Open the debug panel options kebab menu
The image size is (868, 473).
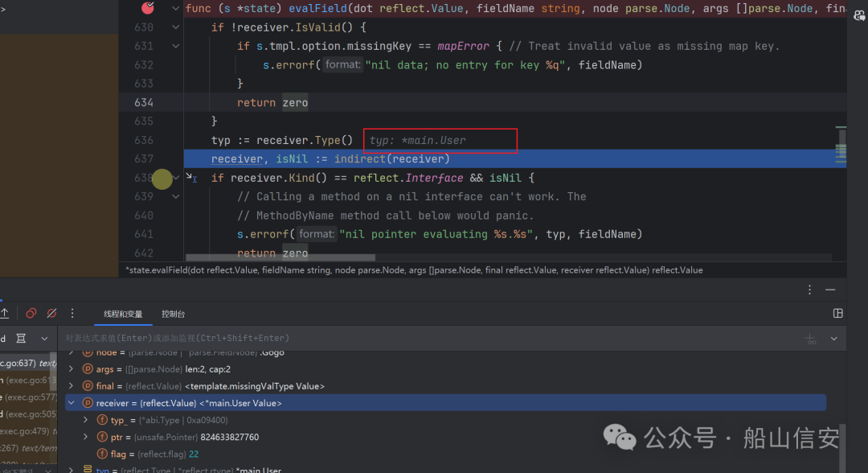coord(809,290)
